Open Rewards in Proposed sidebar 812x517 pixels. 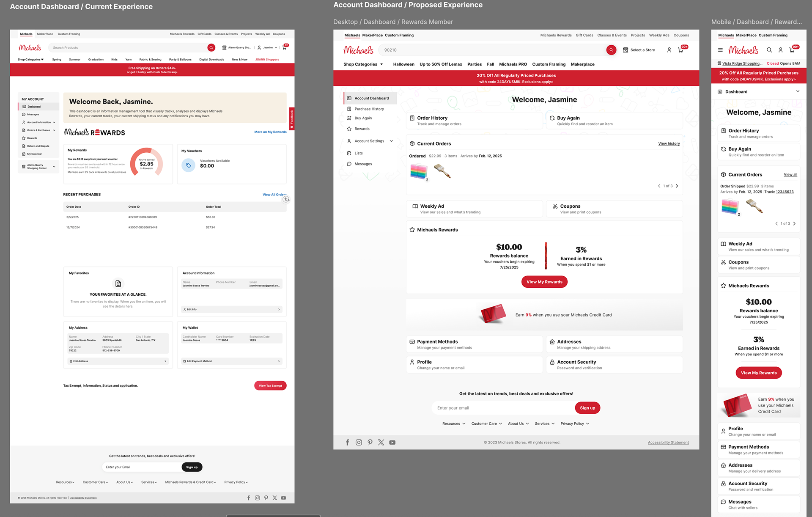point(362,129)
